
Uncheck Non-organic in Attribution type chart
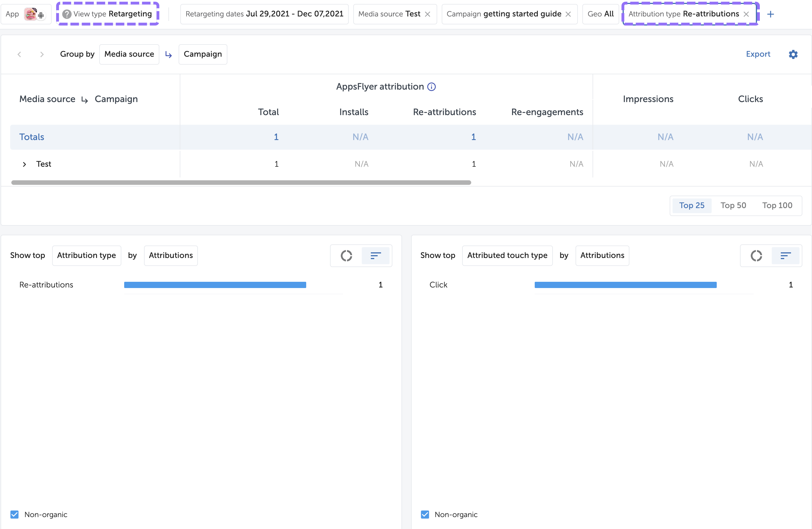click(14, 514)
